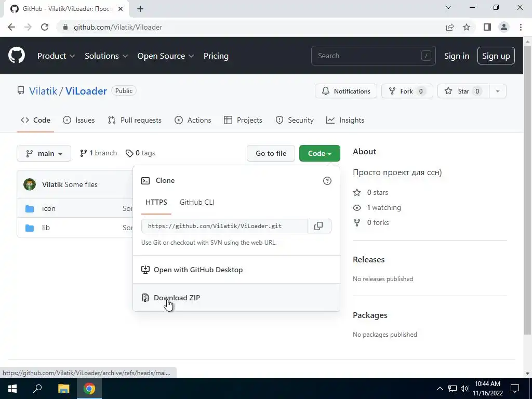Open the Projects tab
This screenshot has height=399, width=532.
click(x=243, y=120)
